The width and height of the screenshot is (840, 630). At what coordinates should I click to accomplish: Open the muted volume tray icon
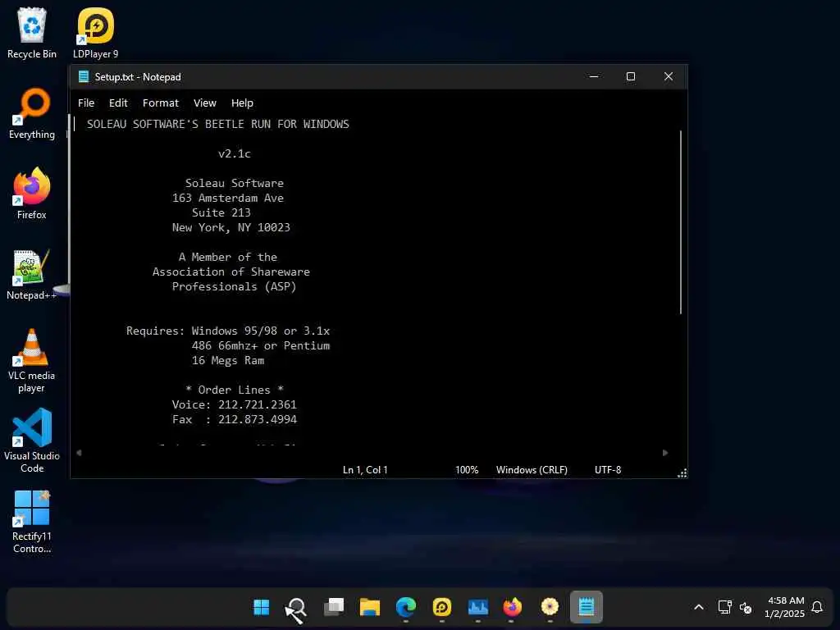[746, 608]
